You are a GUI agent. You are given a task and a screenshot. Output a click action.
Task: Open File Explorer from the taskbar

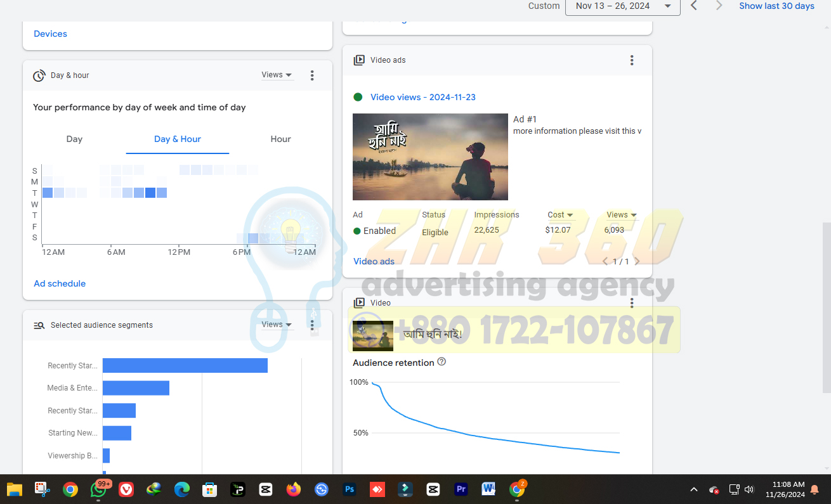(14, 489)
